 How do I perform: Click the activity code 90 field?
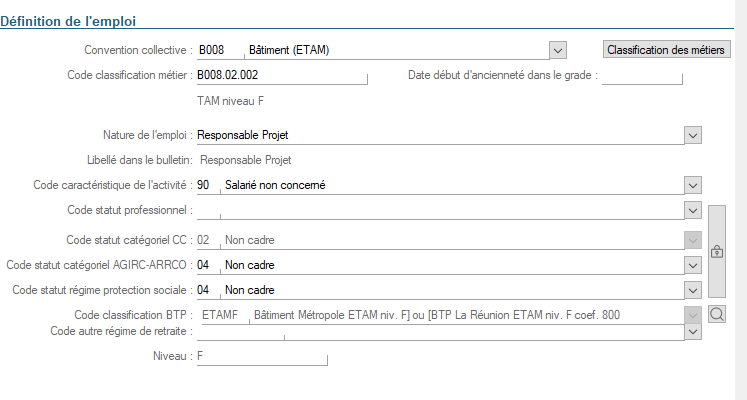pos(208,185)
